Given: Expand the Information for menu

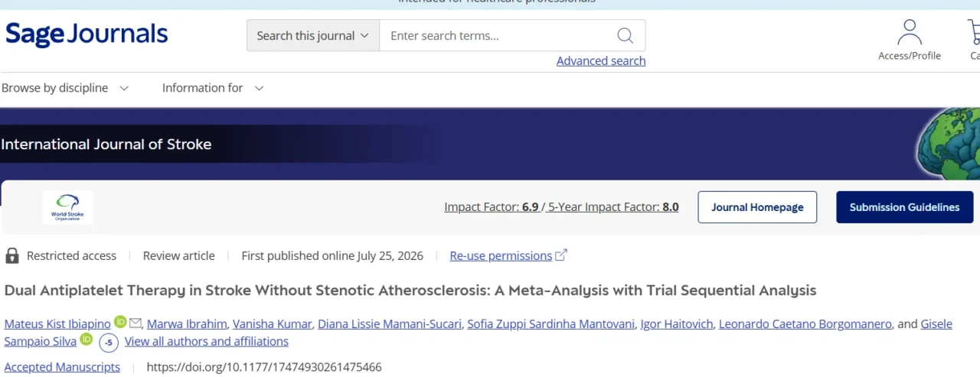Looking at the screenshot, I should coord(213,88).
